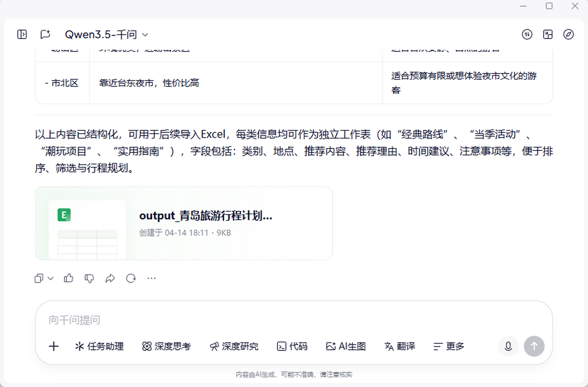Open more actions ellipsis under response
The height and width of the screenshot is (387, 588).
click(x=151, y=278)
